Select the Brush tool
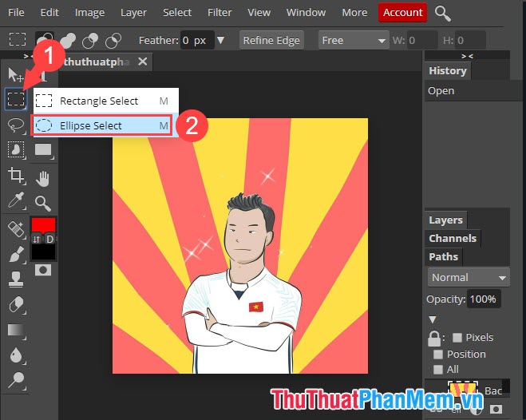526x420 pixels. tap(15, 254)
